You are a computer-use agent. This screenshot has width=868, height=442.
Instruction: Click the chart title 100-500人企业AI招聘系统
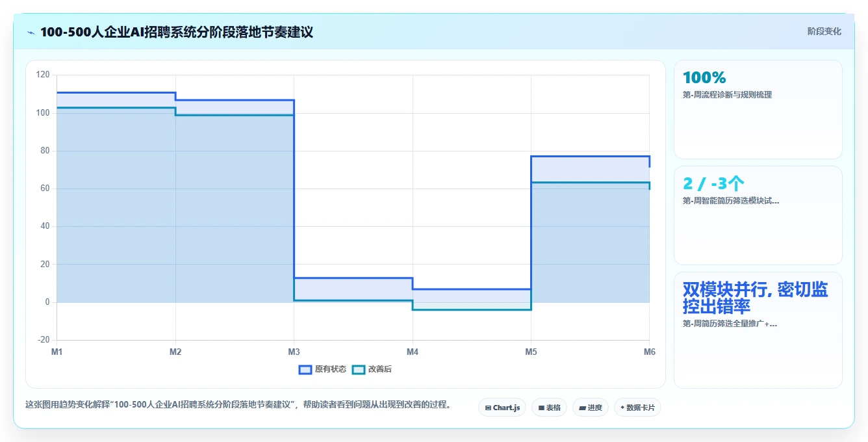(177, 32)
